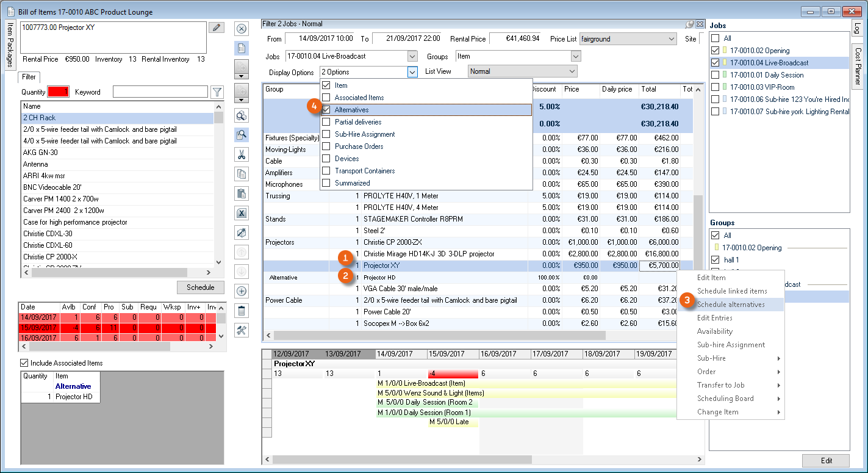Click the magnifier search document icon
Screen dimensions: 868x473
[241, 135]
